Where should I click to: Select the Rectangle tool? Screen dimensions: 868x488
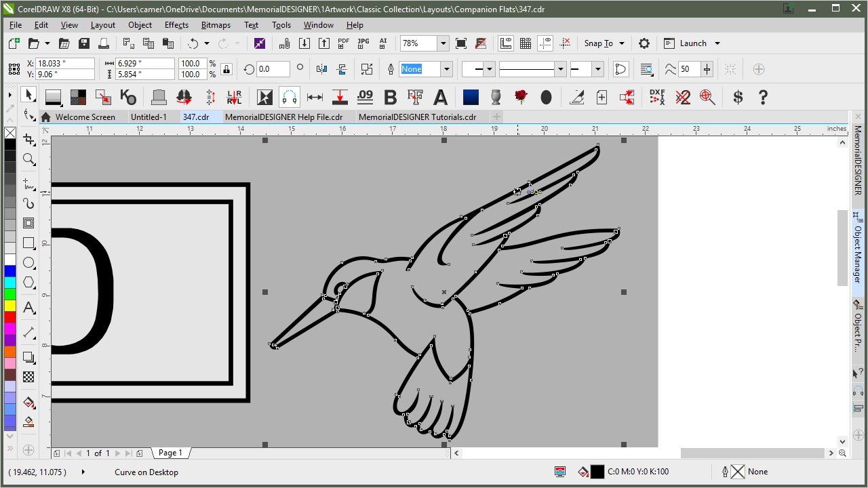pyautogui.click(x=28, y=243)
